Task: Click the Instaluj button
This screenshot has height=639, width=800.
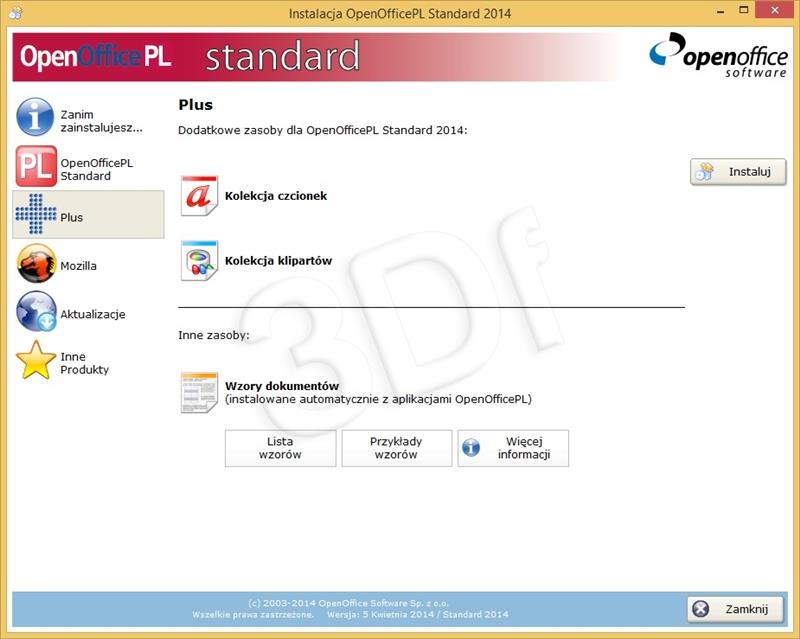Action: [738, 172]
